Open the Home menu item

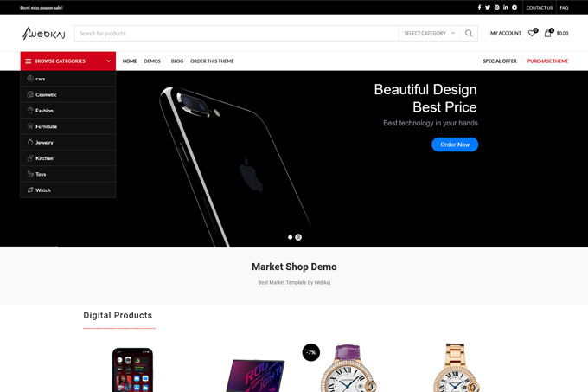[130, 61]
